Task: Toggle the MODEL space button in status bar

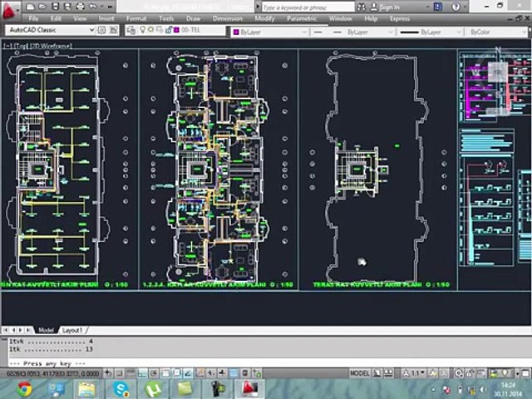Action: [x=359, y=374]
